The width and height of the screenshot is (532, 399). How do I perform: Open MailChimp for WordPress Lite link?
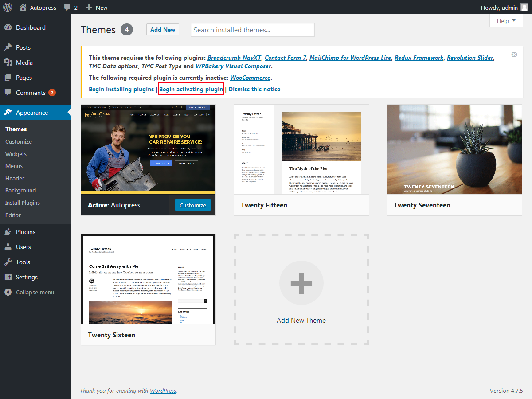350,58
